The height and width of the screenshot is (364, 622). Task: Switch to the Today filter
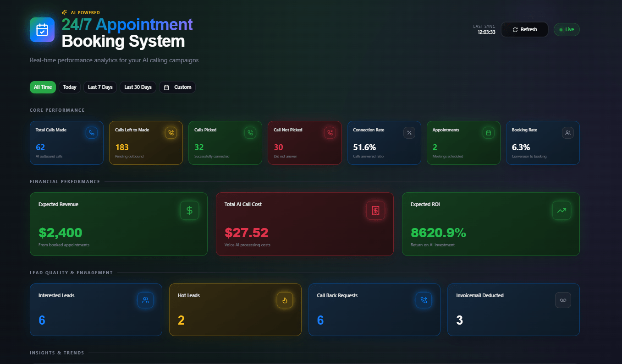click(x=70, y=87)
